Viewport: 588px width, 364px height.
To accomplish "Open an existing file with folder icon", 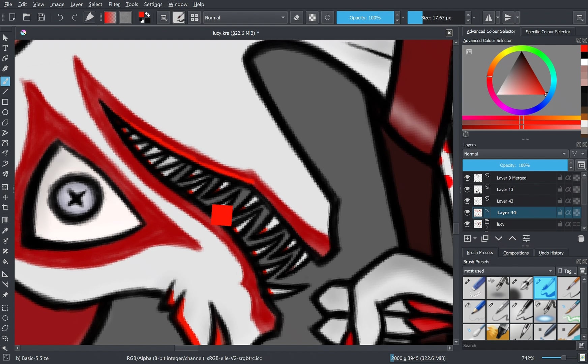I will (x=27, y=17).
